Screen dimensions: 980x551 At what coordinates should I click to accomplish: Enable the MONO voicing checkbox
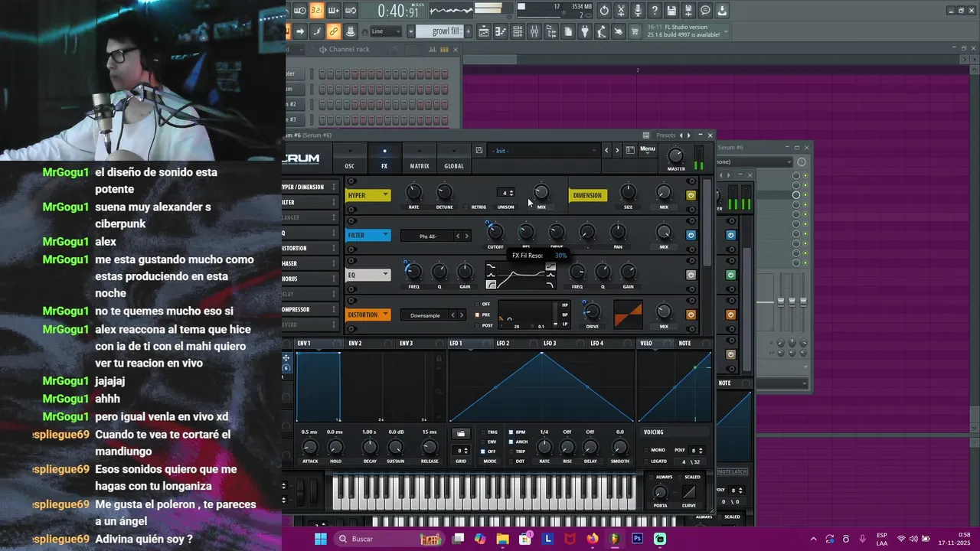(x=646, y=450)
